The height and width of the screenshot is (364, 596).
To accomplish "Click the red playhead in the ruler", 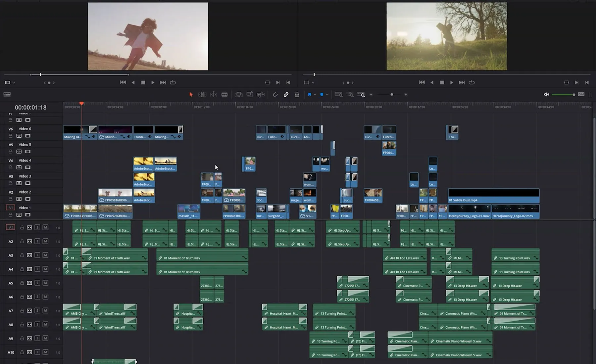I will pos(81,104).
